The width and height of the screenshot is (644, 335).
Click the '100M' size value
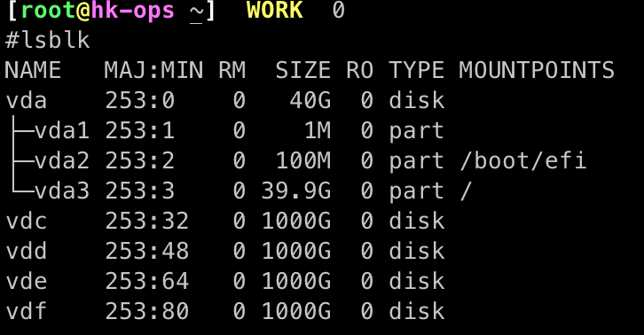[x=303, y=160]
